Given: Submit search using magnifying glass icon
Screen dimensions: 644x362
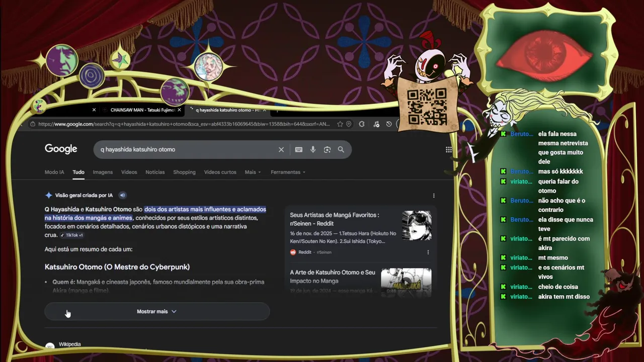Looking at the screenshot, I should pos(341,149).
